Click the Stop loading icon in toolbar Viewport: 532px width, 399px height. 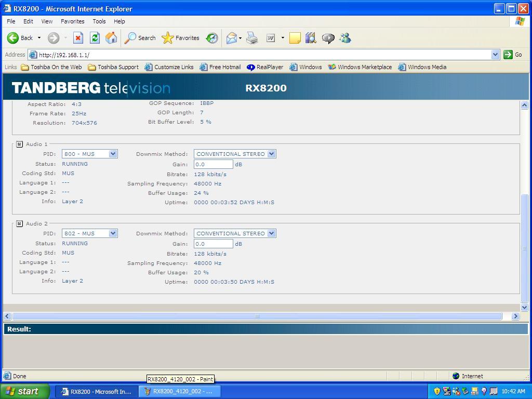pyautogui.click(x=78, y=38)
